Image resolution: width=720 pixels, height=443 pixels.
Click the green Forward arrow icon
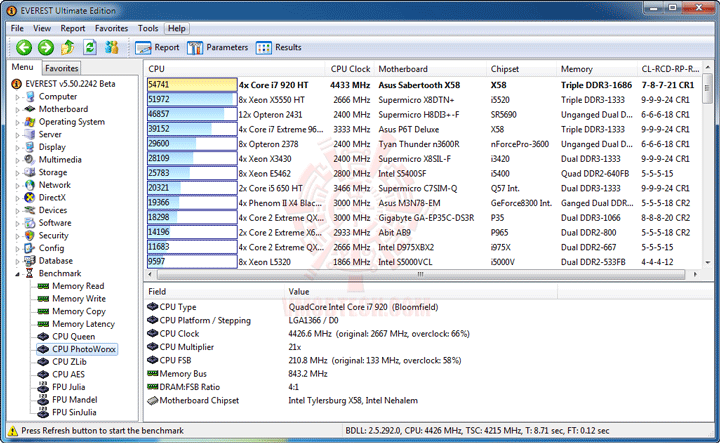coord(46,47)
